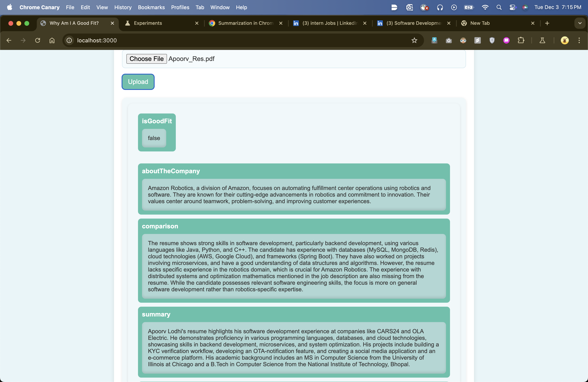The image size is (588, 382).
Task: Click the Wi-Fi status icon
Action: click(x=485, y=7)
